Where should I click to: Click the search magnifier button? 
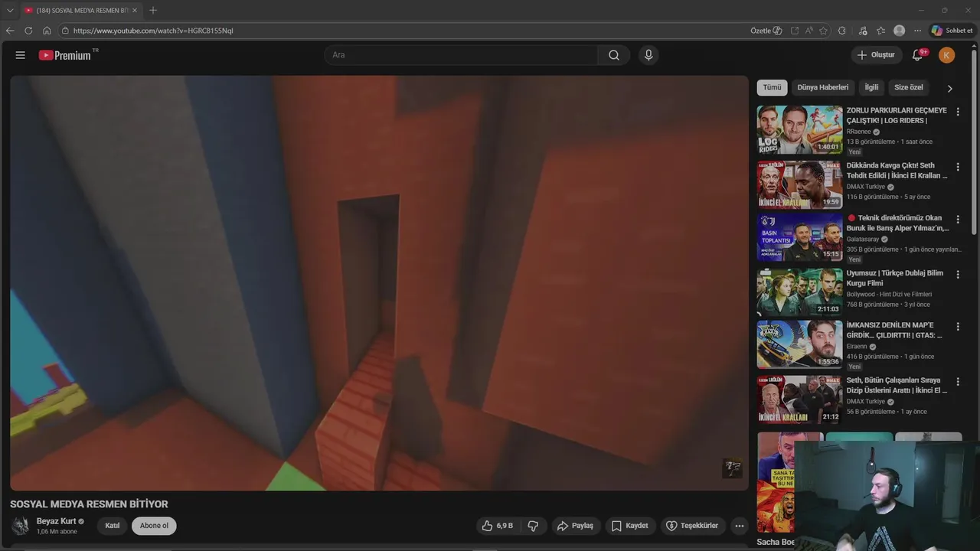614,55
